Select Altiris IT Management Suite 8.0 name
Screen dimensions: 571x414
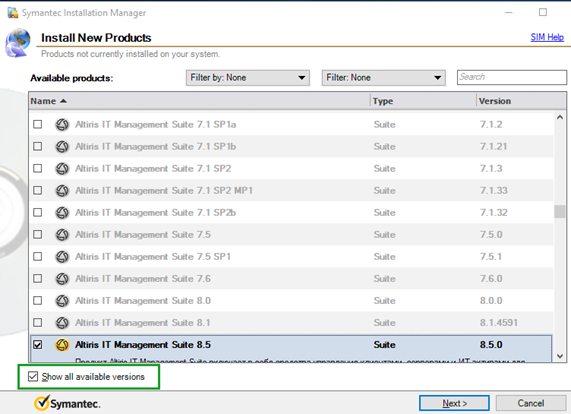point(143,301)
